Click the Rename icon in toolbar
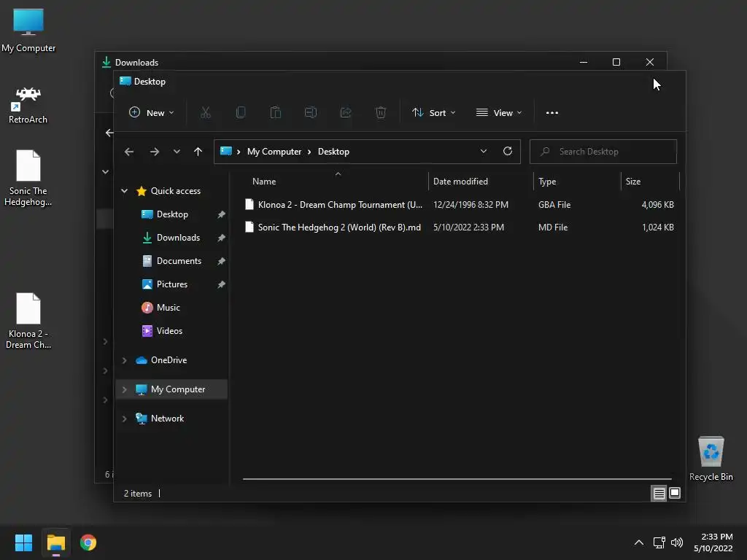The height and width of the screenshot is (560, 747). (x=311, y=113)
